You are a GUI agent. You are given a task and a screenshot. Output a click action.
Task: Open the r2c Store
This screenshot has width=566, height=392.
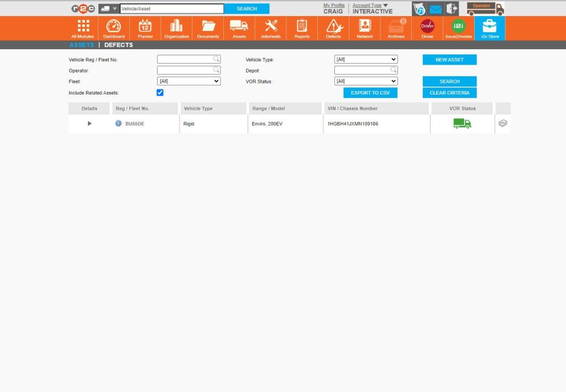[489, 28]
